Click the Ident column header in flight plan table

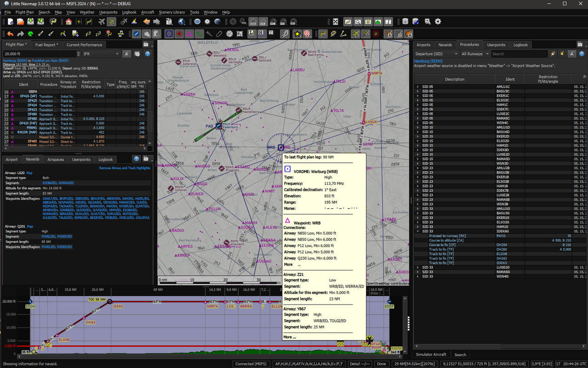pos(24,84)
